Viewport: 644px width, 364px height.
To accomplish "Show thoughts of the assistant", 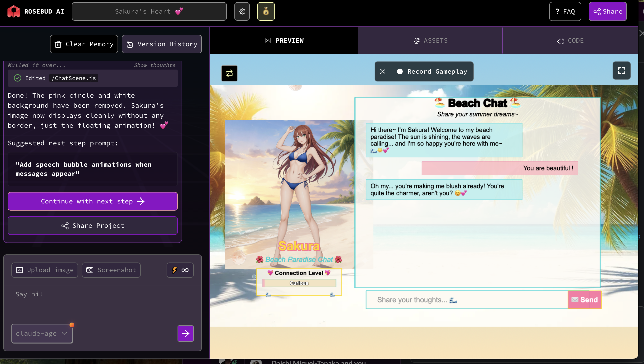I will [154, 65].
